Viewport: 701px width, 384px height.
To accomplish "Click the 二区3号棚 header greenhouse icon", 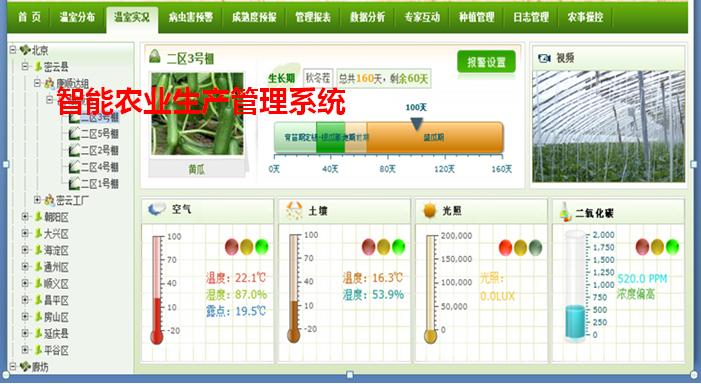I will pyautogui.click(x=155, y=56).
